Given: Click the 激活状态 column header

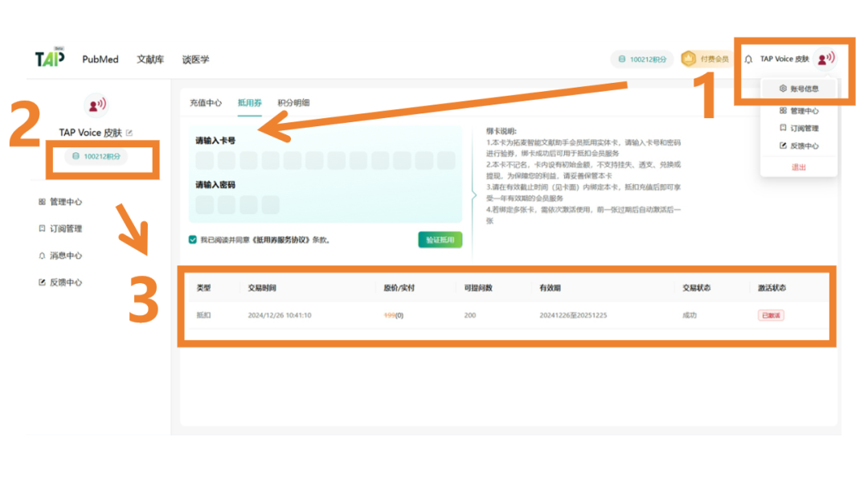Looking at the screenshot, I should (772, 288).
